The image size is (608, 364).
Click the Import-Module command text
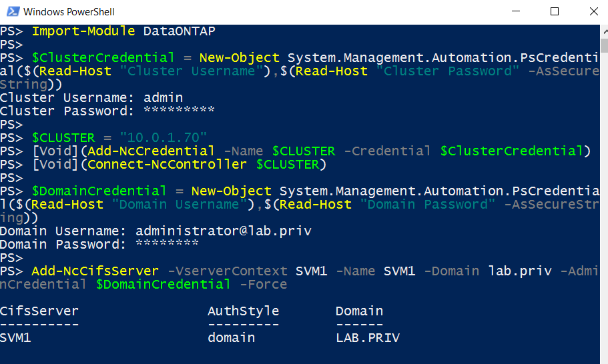point(83,31)
